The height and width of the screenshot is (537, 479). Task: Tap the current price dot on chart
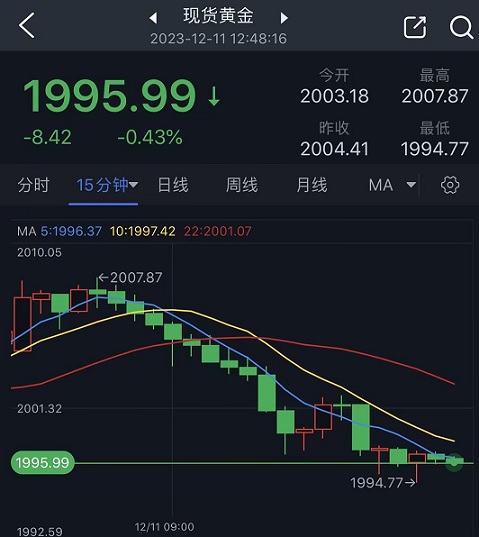click(454, 462)
